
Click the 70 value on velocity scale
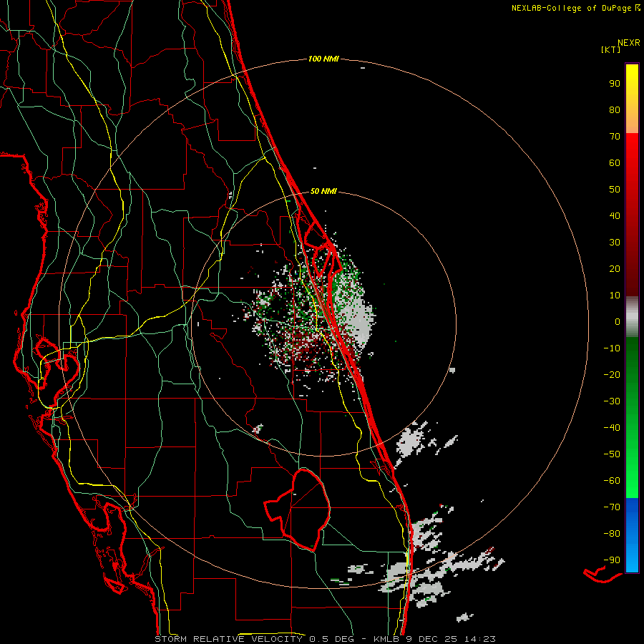615,137
